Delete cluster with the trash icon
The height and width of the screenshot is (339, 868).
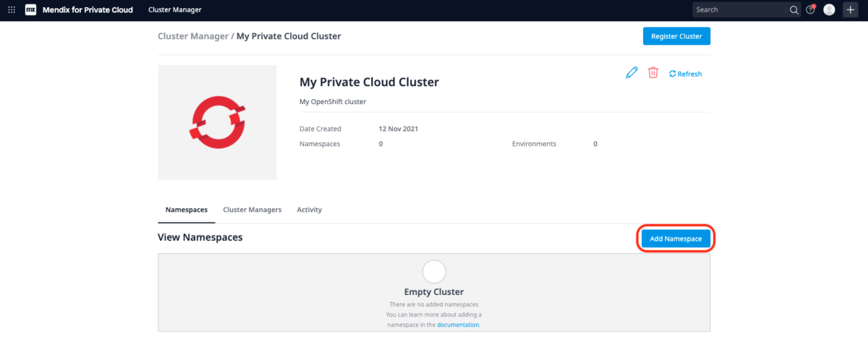tap(653, 73)
